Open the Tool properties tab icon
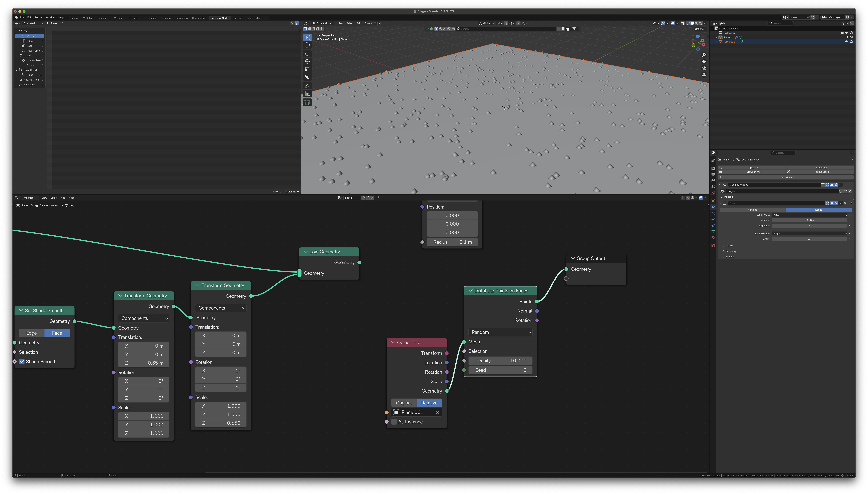Viewport: 868px width, 494px height. [713, 160]
